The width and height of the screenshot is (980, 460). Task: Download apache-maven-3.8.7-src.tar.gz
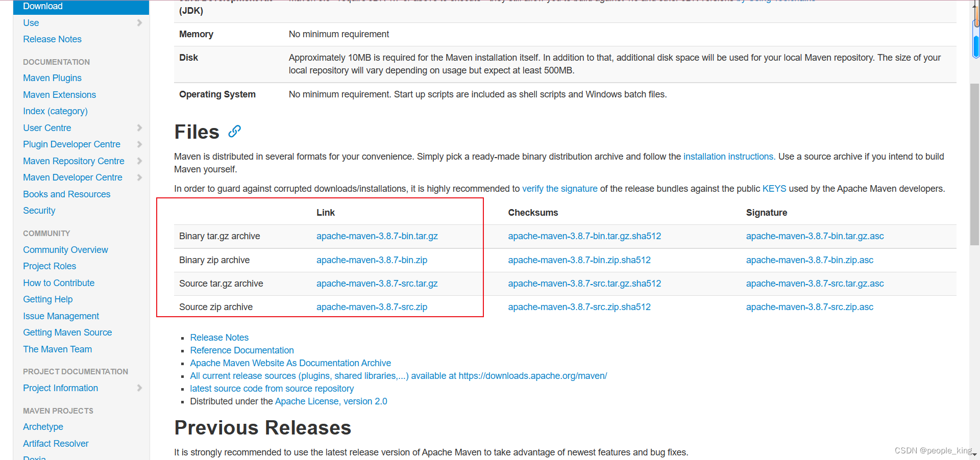coord(377,284)
